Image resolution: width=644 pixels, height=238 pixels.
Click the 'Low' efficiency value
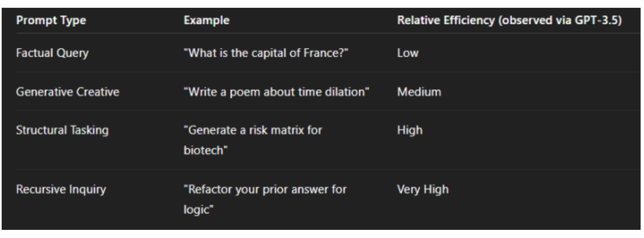408,53
